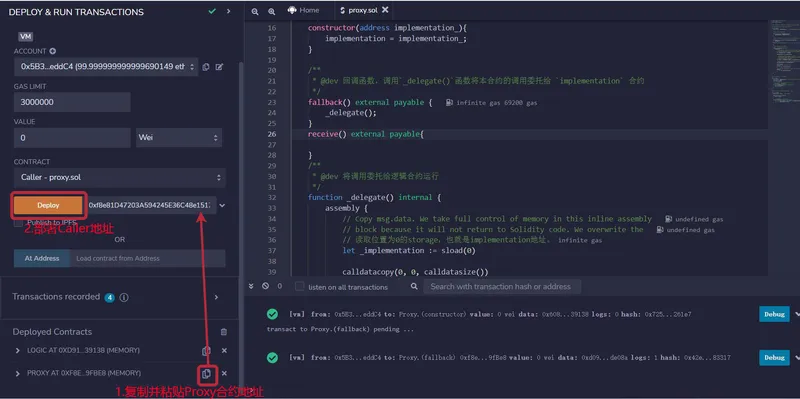Click the At Address button

(42, 258)
